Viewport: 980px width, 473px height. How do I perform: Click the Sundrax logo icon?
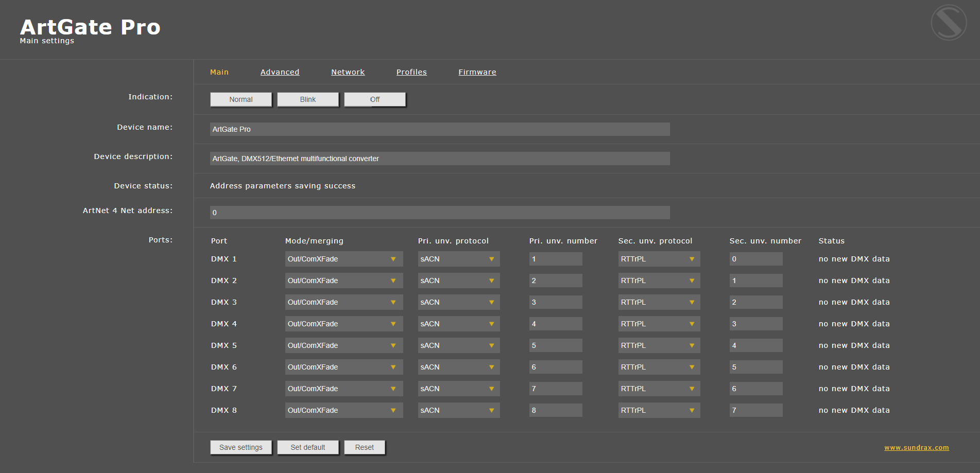click(x=949, y=23)
